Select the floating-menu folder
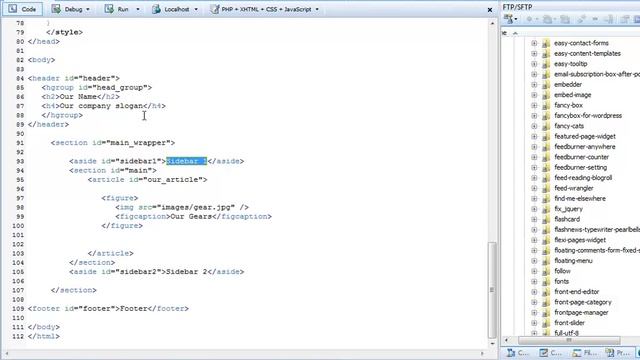The width and height of the screenshot is (640, 360). point(573,261)
